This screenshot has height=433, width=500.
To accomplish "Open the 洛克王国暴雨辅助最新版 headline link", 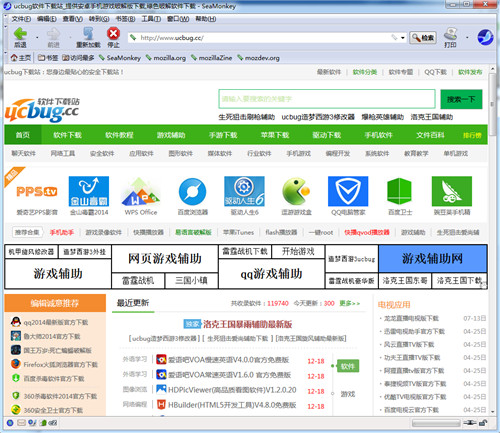I will (x=248, y=324).
